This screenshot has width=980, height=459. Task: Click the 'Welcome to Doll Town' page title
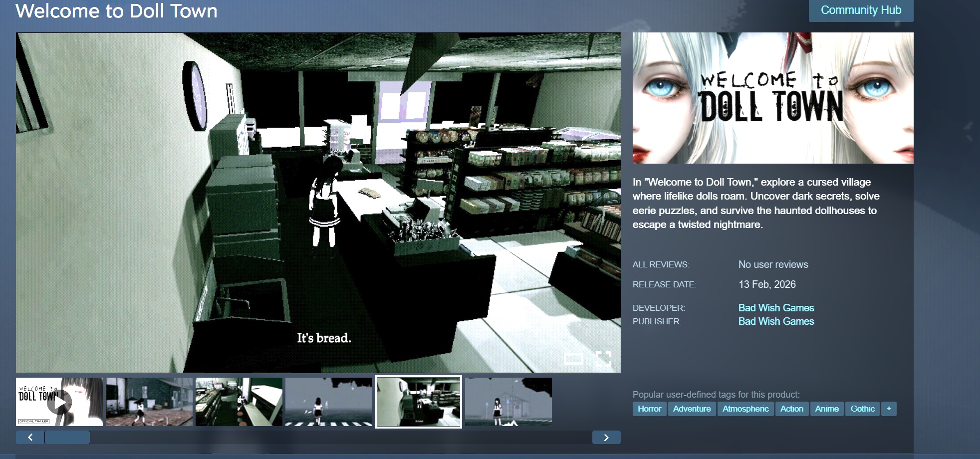[116, 11]
